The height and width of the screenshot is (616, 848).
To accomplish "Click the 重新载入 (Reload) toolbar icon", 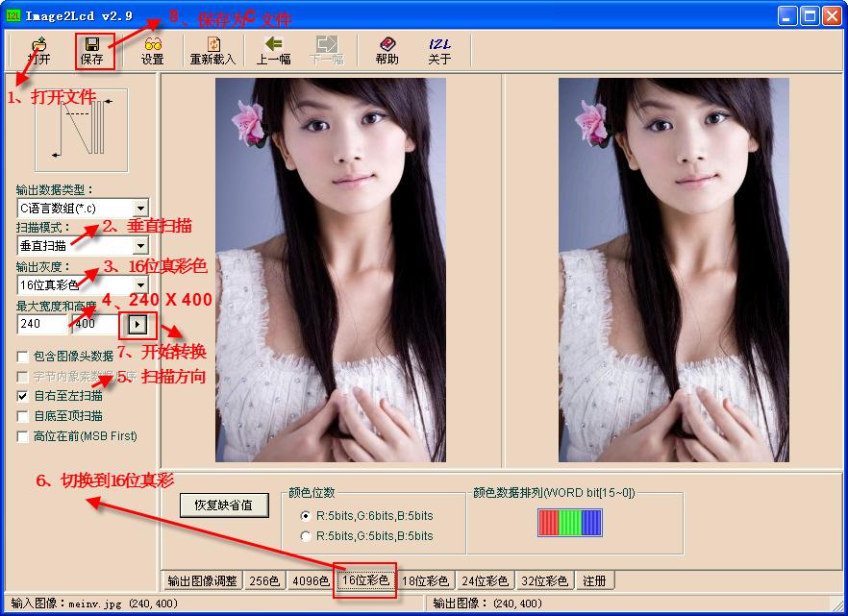I will coord(212,50).
